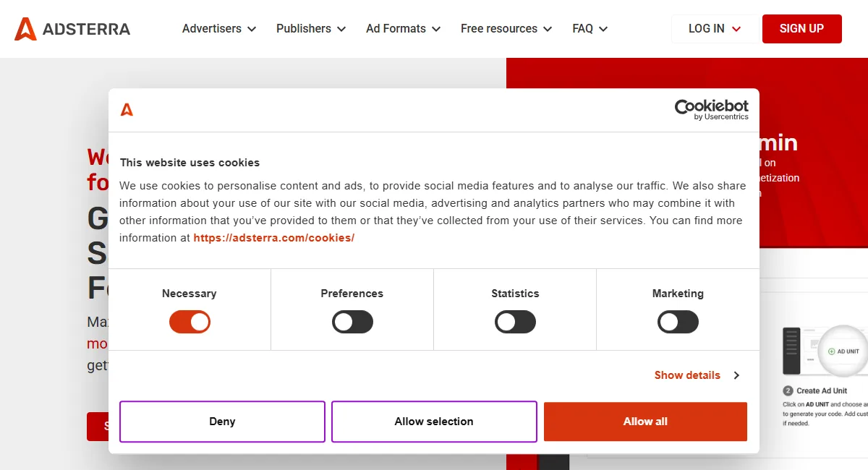The image size is (868, 470).
Task: Deny all optional cookies
Action: [222, 422]
